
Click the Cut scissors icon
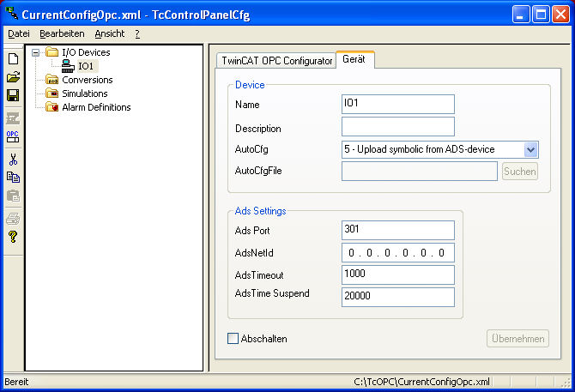(13, 160)
